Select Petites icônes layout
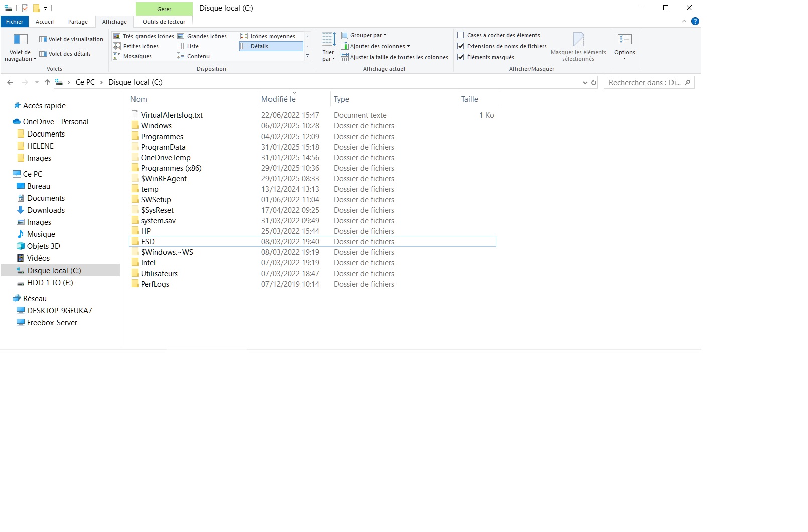The width and height of the screenshot is (808, 532). click(x=136, y=46)
